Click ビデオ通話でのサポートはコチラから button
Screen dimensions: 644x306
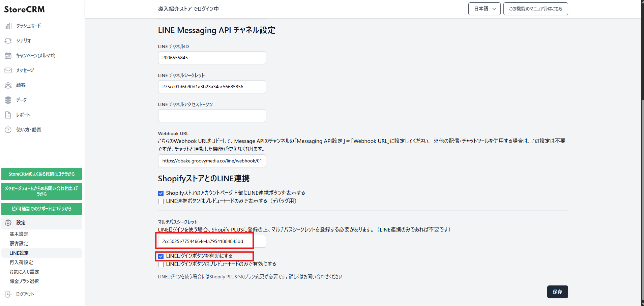41,209
